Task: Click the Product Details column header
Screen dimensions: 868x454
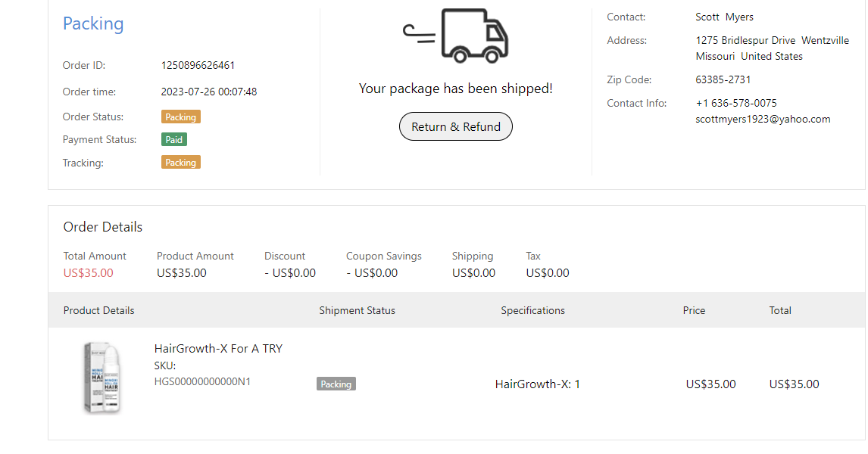Action: click(98, 310)
